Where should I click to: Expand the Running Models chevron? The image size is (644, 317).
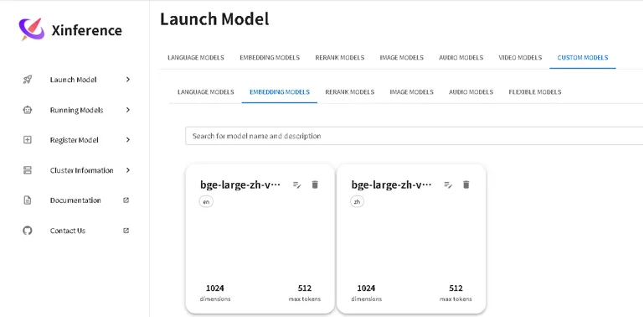pos(128,110)
